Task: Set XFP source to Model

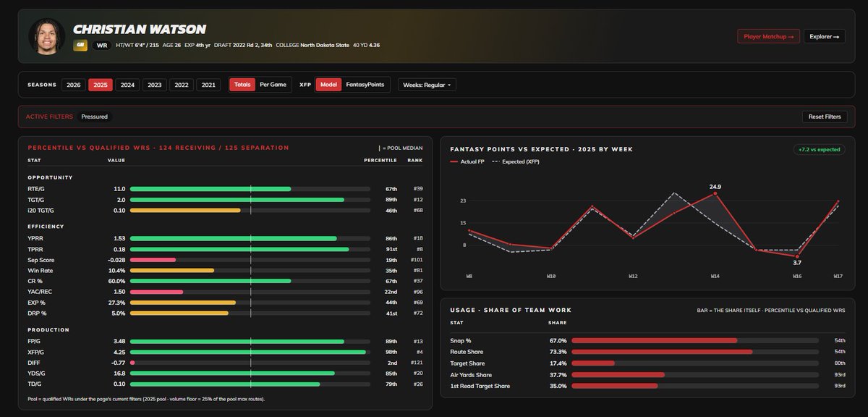Action: coord(328,85)
